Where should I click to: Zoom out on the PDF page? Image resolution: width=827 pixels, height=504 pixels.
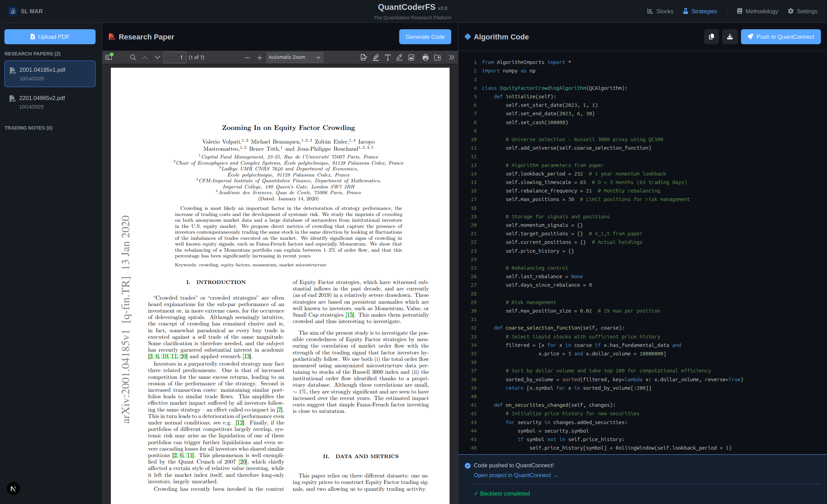[x=247, y=57]
